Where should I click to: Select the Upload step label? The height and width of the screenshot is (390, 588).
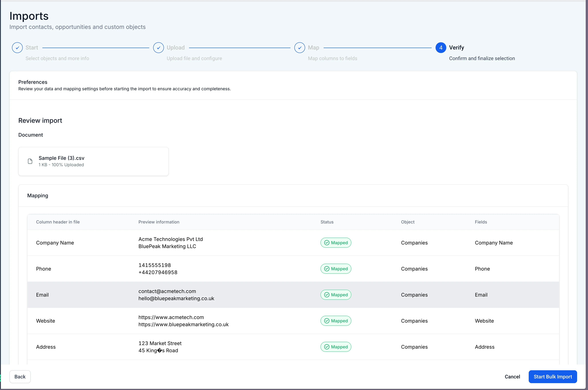pos(176,47)
